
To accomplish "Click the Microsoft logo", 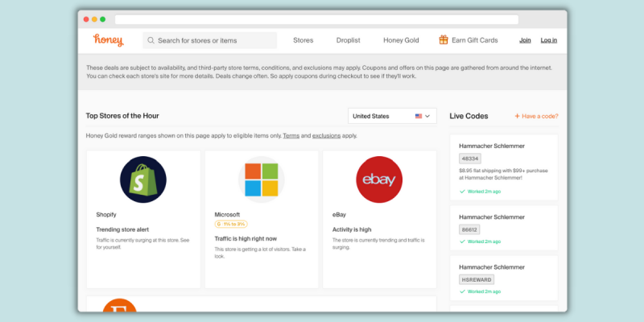I will tap(261, 180).
